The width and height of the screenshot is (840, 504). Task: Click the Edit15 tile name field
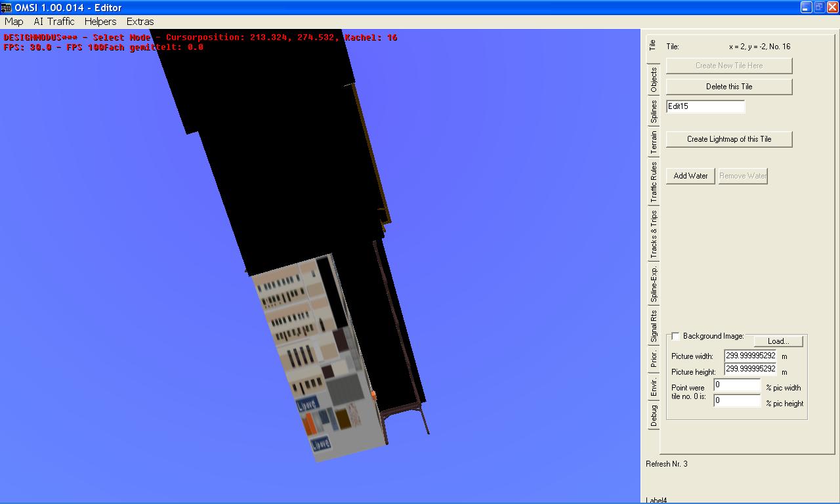pos(705,106)
